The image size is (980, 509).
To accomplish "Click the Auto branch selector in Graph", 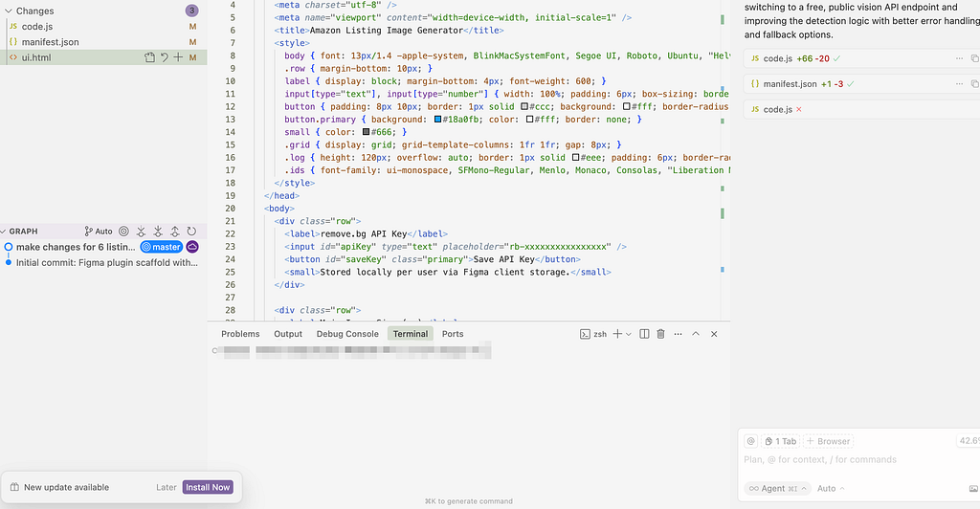I will click(x=99, y=232).
